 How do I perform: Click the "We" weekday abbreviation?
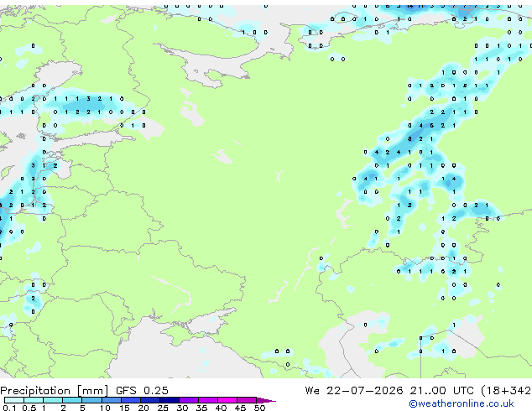tap(312, 391)
